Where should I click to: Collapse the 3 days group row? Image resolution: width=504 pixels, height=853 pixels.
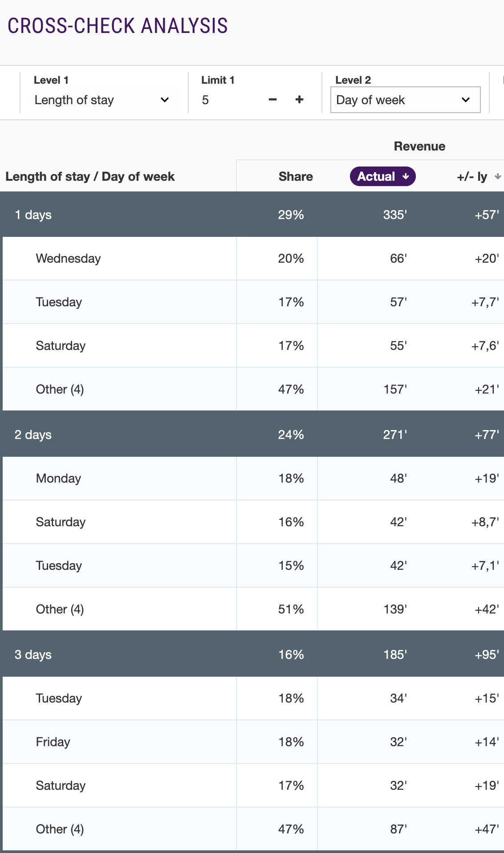[x=33, y=654]
